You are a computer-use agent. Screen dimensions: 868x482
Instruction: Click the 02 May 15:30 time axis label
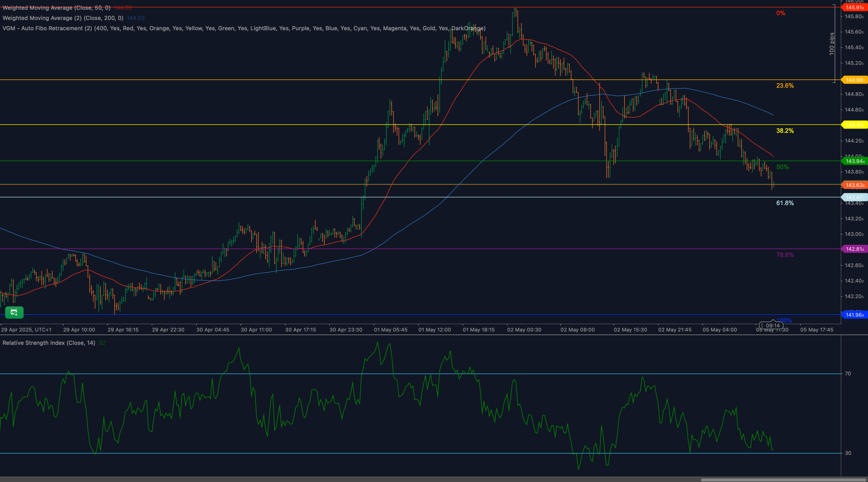pos(630,330)
